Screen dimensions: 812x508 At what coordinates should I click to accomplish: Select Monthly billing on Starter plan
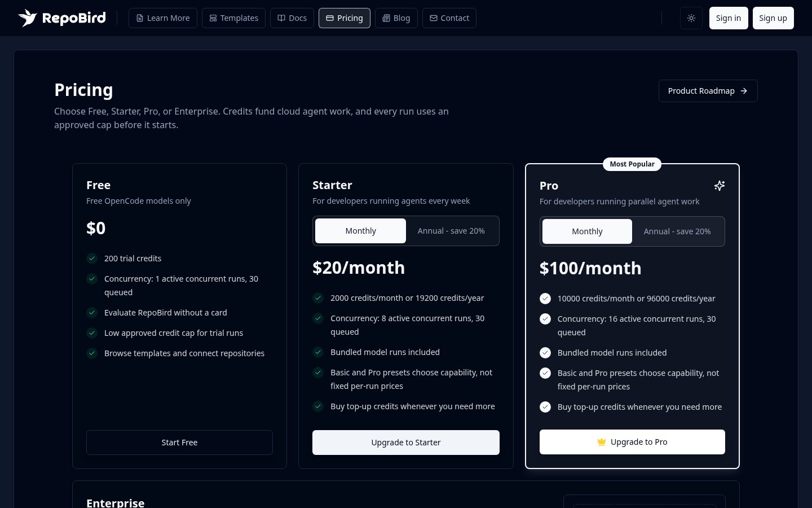[360, 231]
